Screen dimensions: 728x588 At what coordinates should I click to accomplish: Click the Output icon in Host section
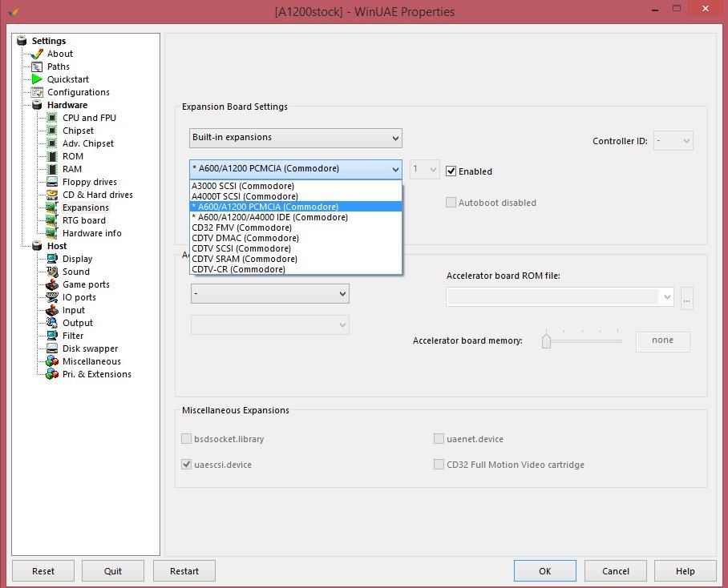(x=52, y=323)
